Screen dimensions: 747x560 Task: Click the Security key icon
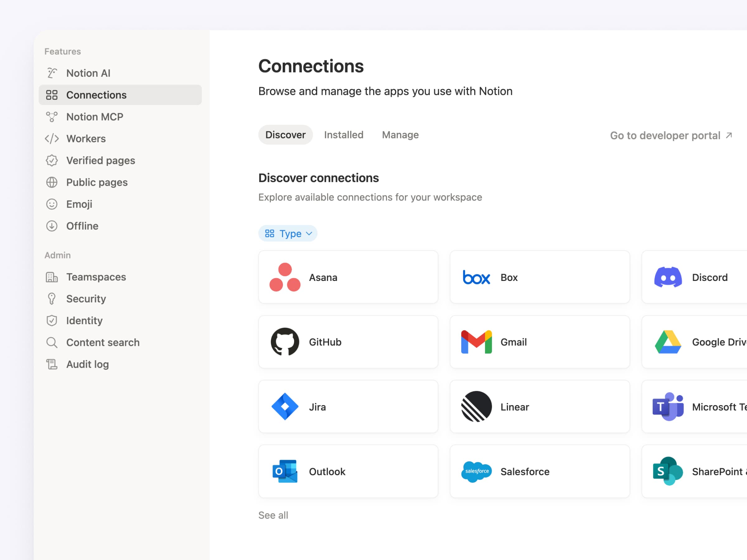coord(52,299)
